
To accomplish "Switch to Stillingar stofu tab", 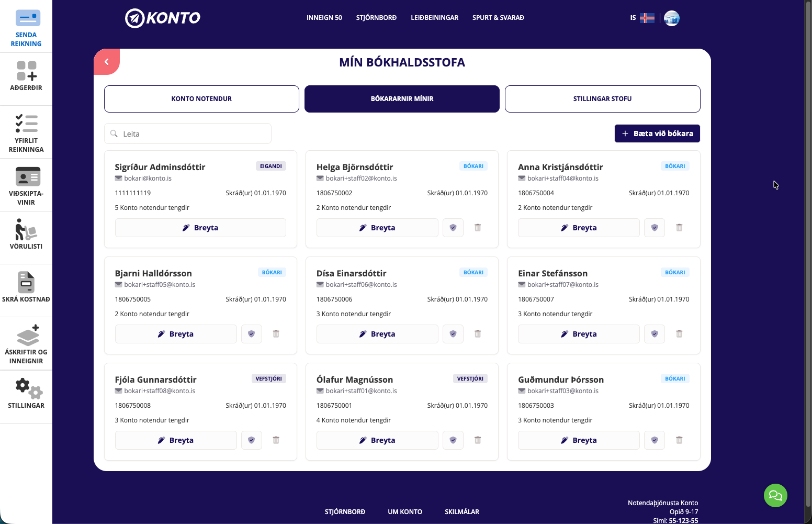I will pyautogui.click(x=602, y=99).
